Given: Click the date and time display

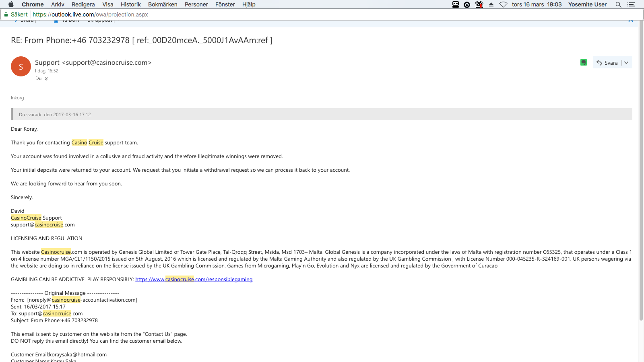Looking at the screenshot, I should pos(537,4).
